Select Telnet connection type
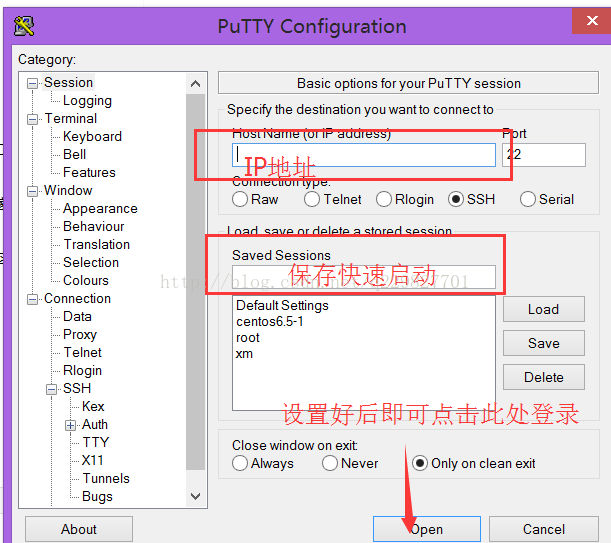Viewport: 611px width, 543px height. tap(312, 199)
